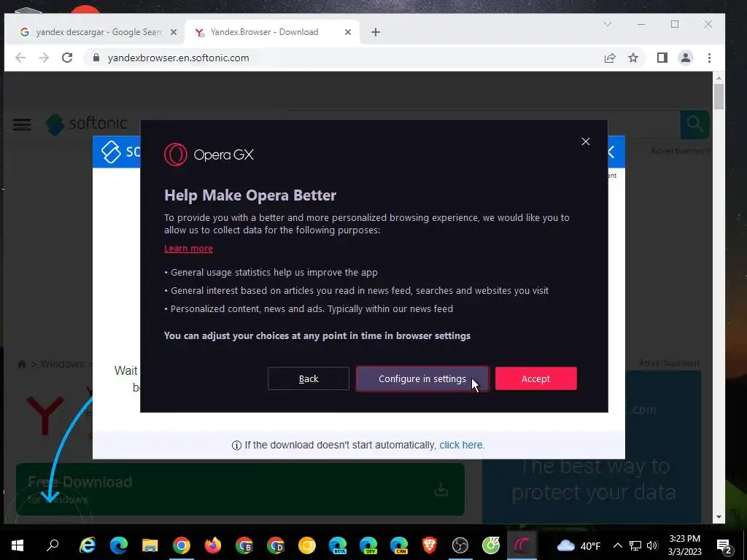The width and height of the screenshot is (747, 560).
Task: Switch to OBS Studio in taskbar
Action: click(460, 545)
